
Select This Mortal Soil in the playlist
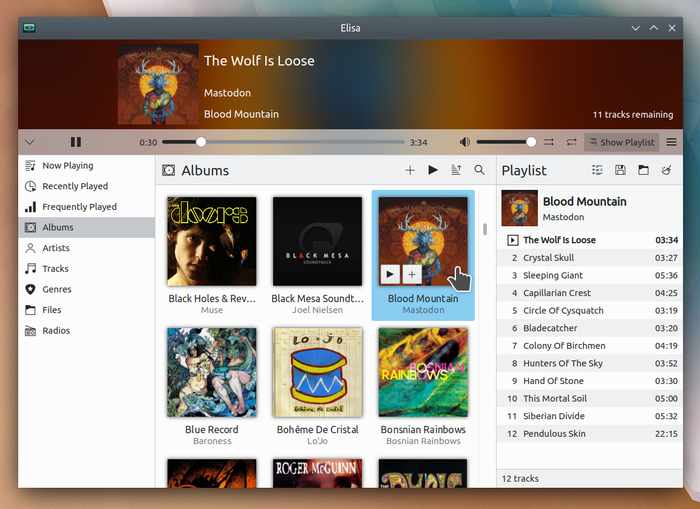click(590, 398)
